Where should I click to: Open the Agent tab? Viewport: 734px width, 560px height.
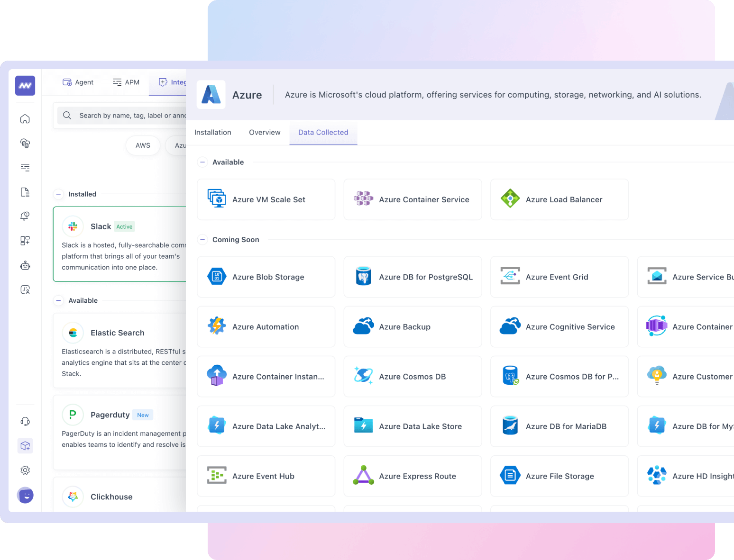tap(78, 82)
